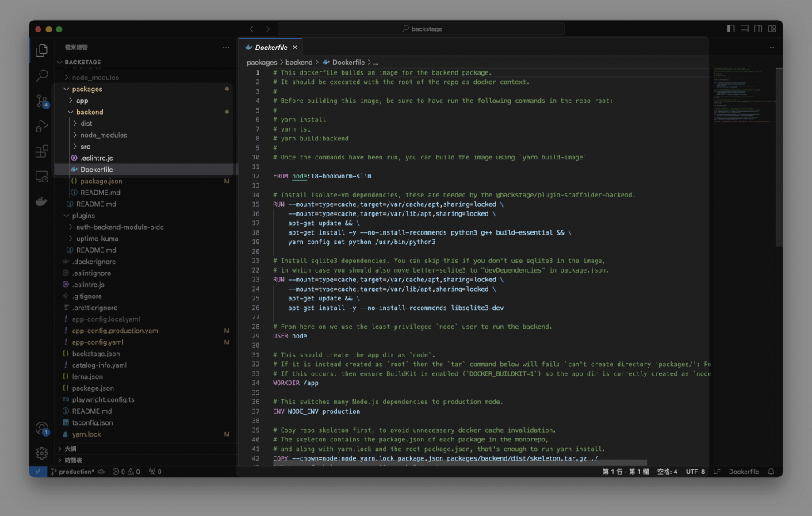Toggle the primary side bar layout icon
Screen dimensions: 812x516
(730, 29)
